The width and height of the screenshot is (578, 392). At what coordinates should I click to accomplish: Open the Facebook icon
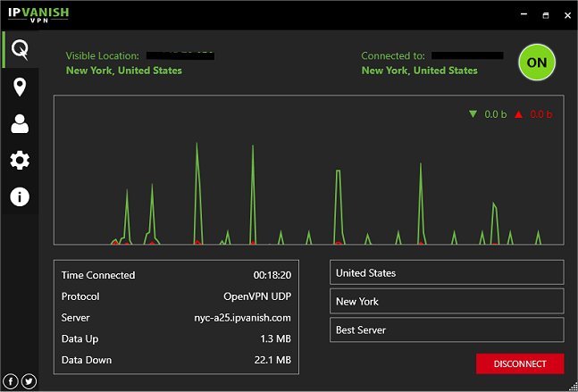(11, 381)
